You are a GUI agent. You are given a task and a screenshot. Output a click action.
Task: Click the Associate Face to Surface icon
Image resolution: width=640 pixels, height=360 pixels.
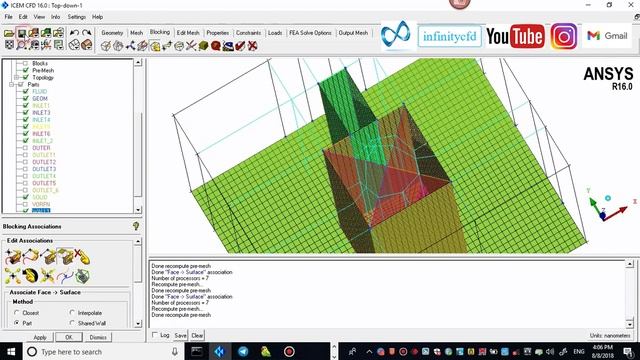(x=65, y=257)
